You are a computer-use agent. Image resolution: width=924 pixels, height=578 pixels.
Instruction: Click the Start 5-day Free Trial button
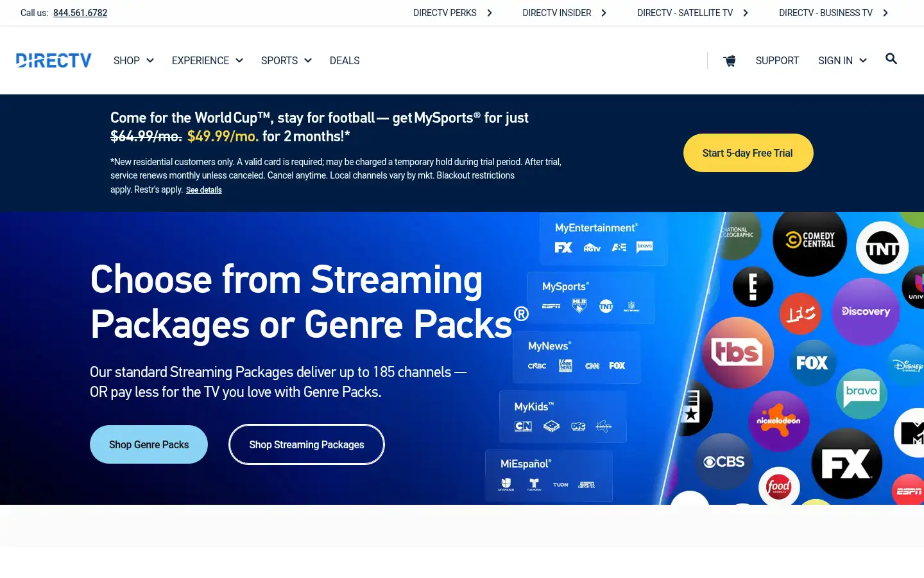tap(748, 153)
